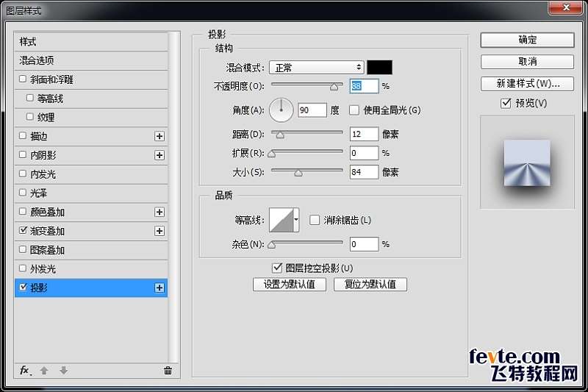Click the trash delete effect icon
588x392 pixels.
click(168, 371)
